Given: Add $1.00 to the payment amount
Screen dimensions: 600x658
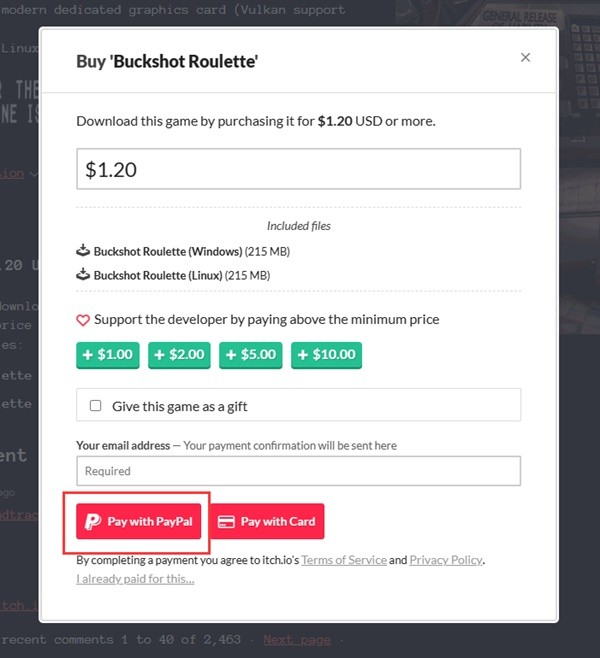Looking at the screenshot, I should pos(108,355).
